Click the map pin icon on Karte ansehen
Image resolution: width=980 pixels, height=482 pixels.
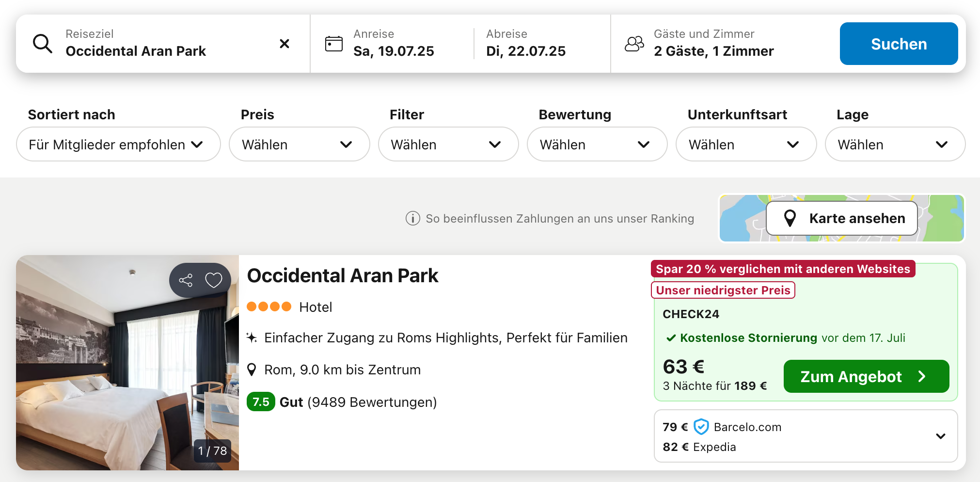tap(790, 218)
